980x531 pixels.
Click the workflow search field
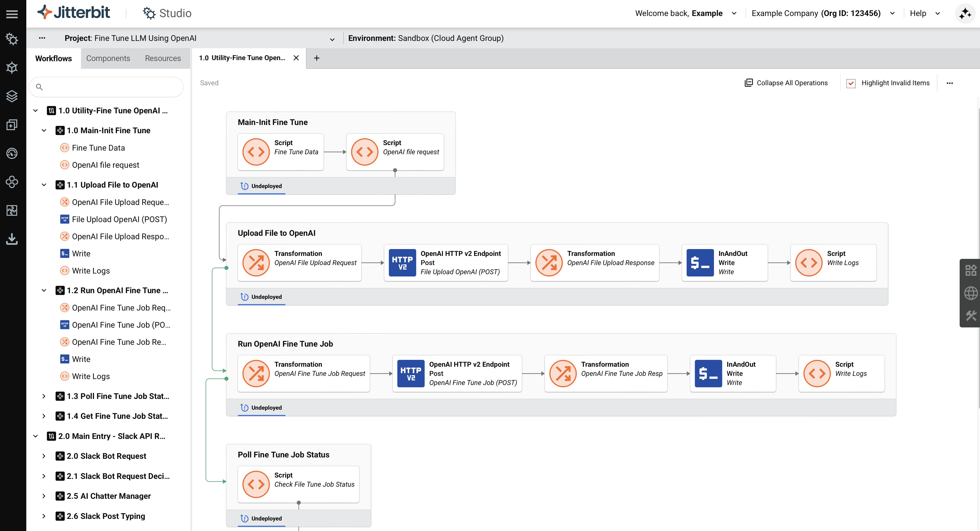(107, 87)
